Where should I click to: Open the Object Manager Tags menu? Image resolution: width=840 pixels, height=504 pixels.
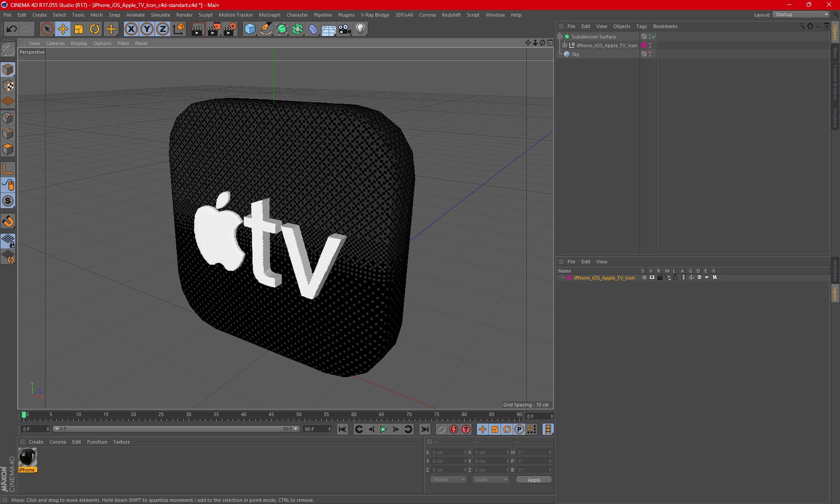[x=641, y=26]
